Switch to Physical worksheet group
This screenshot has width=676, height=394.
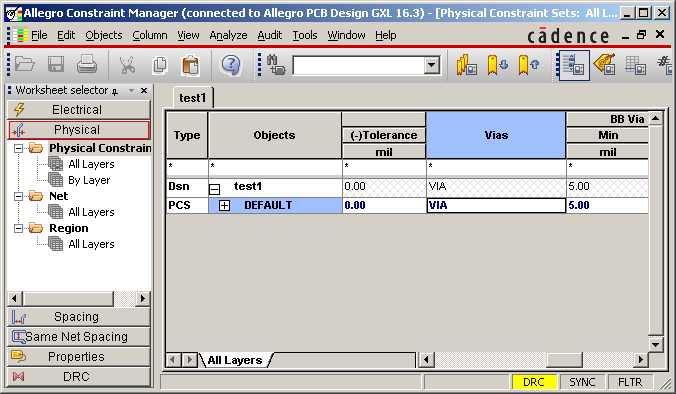pyautogui.click(x=79, y=130)
